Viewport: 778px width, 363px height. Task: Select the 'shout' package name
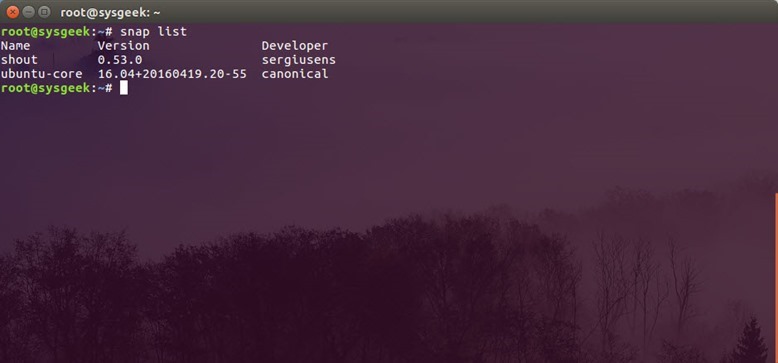coord(19,60)
